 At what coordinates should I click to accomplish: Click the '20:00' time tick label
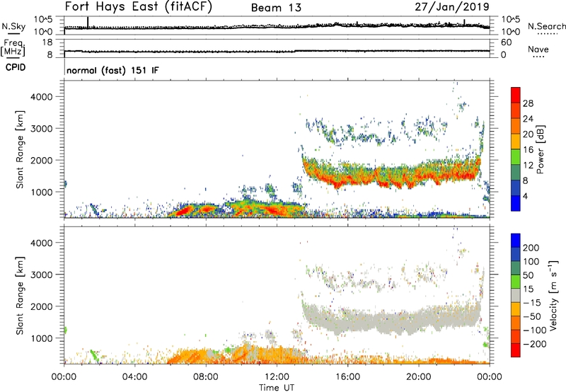coord(418,377)
